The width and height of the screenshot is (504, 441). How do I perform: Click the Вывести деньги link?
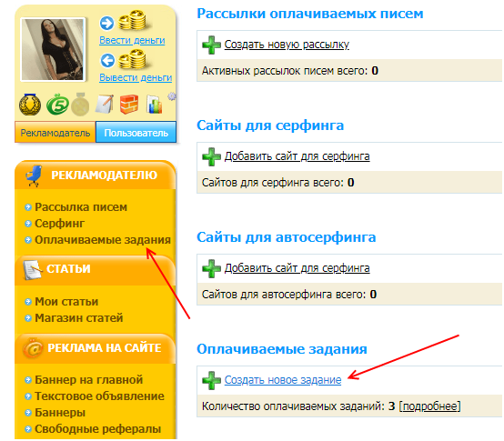136,77
